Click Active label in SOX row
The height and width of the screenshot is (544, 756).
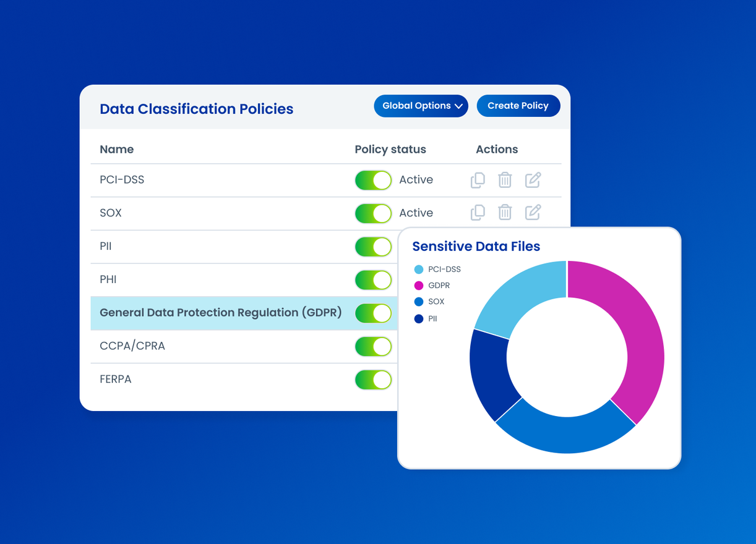coord(416,213)
